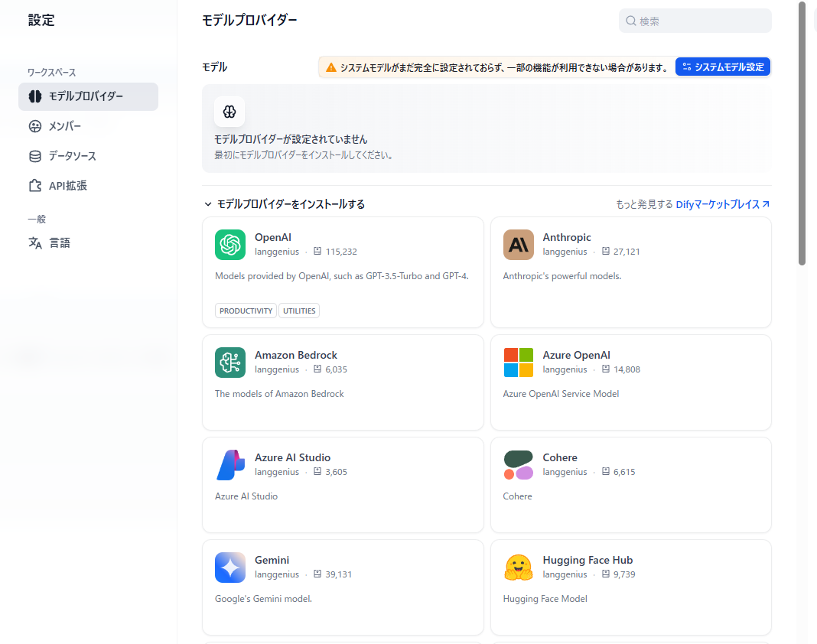Click the Azure OpenAI Microsoft logo
This screenshot has width=817, height=644.
point(519,363)
